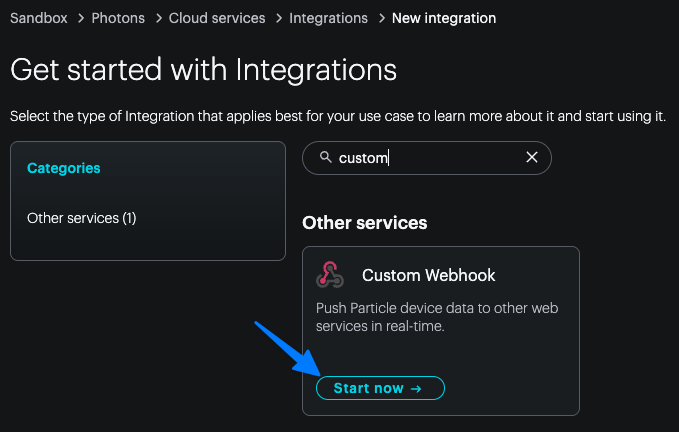This screenshot has height=432, width=679.
Task: Focus the search field containing 'custom'
Action: click(427, 158)
